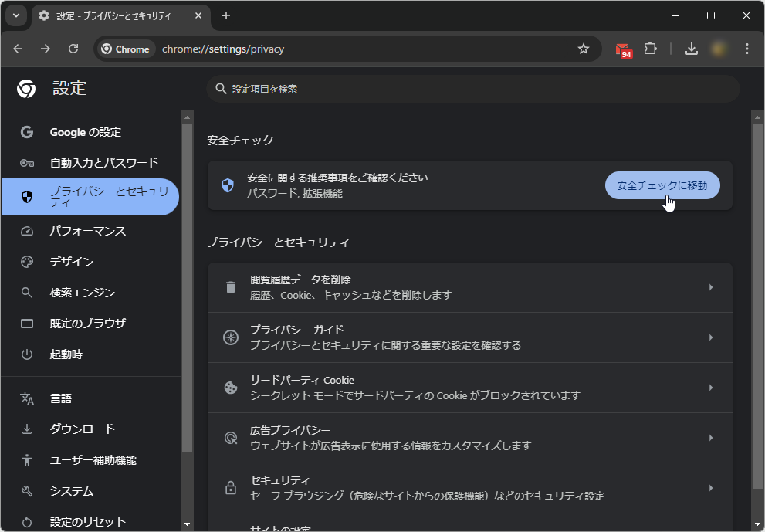Expand the セキュリティ settings row

(x=711, y=487)
